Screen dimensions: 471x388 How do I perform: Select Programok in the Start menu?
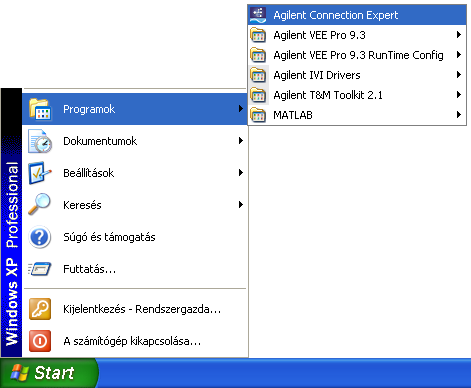pyautogui.click(x=135, y=109)
